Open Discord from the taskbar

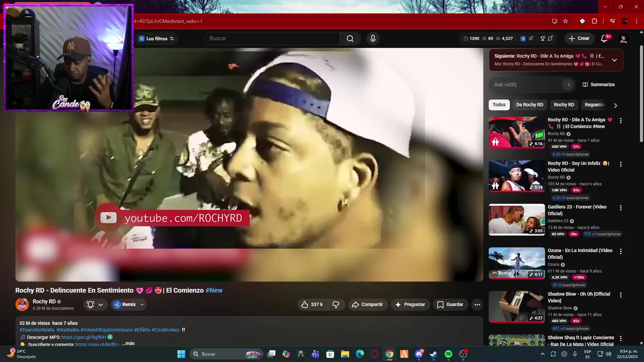point(419,354)
